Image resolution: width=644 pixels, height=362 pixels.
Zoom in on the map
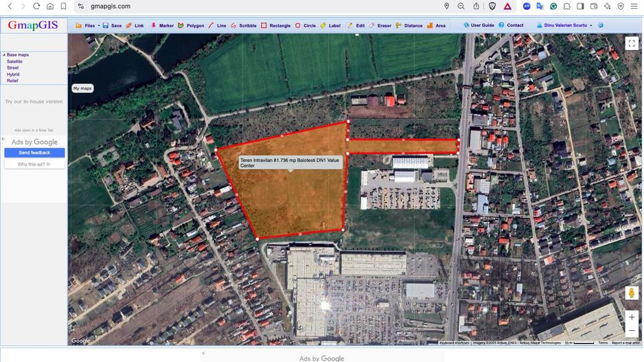click(632, 317)
